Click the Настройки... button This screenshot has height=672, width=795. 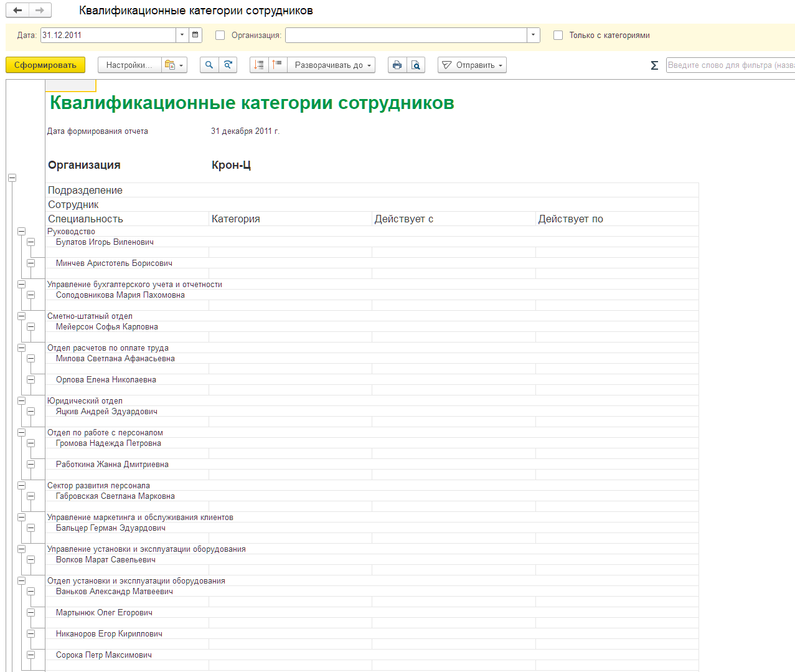pyautogui.click(x=129, y=65)
